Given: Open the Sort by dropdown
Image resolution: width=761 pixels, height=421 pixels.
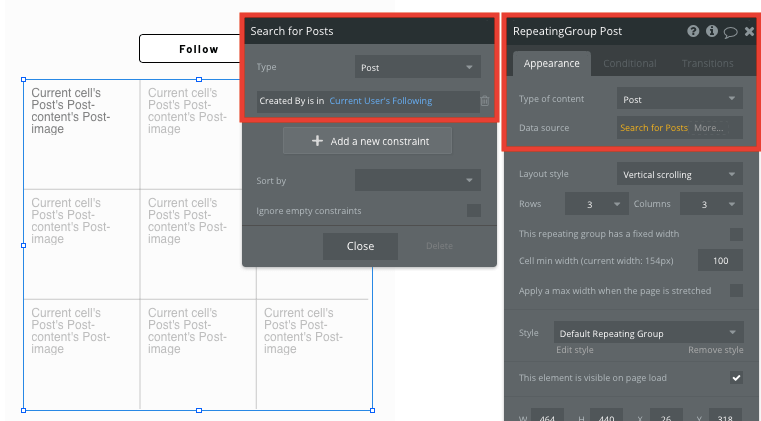Looking at the screenshot, I should click(417, 180).
